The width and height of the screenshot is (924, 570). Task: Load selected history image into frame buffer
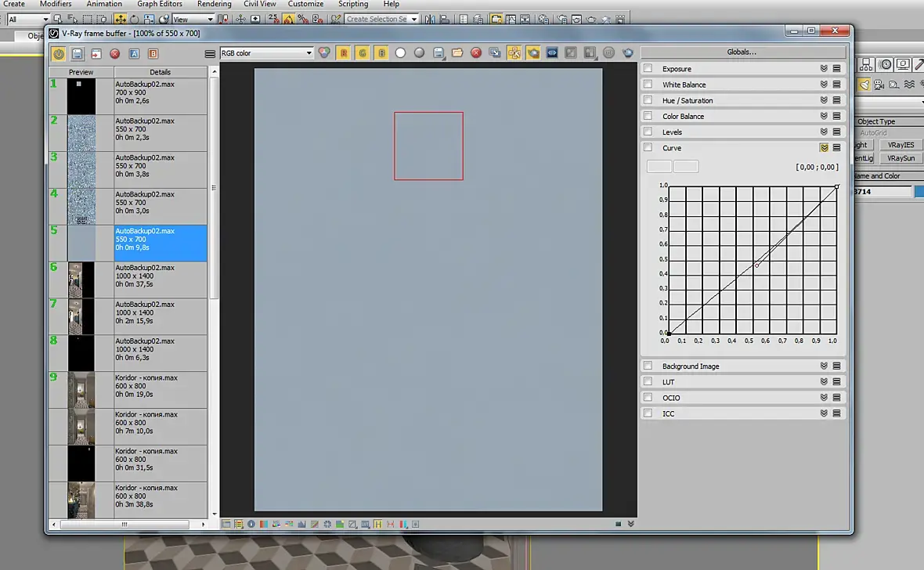click(96, 54)
